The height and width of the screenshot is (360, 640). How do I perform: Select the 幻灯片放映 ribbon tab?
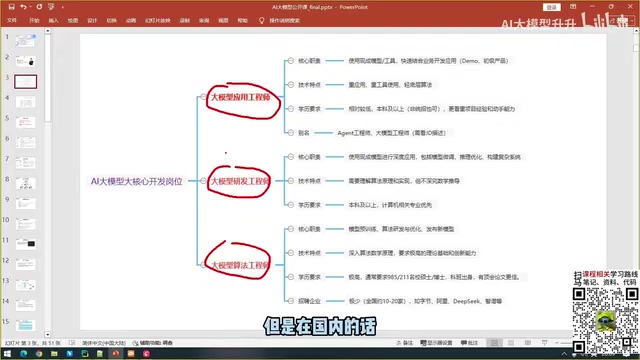[x=158, y=20]
